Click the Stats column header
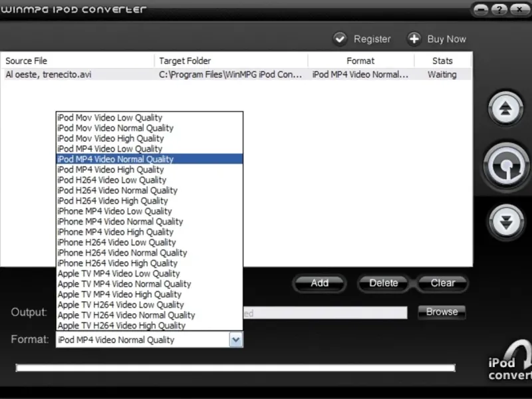Image resolution: width=532 pixels, height=399 pixels. [442, 61]
